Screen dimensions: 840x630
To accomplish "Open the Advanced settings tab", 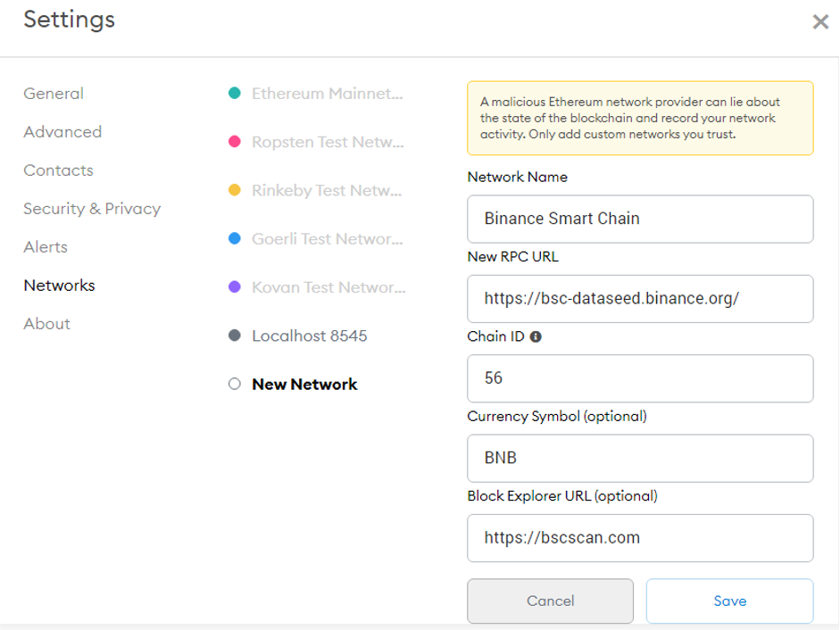I will (x=62, y=131).
